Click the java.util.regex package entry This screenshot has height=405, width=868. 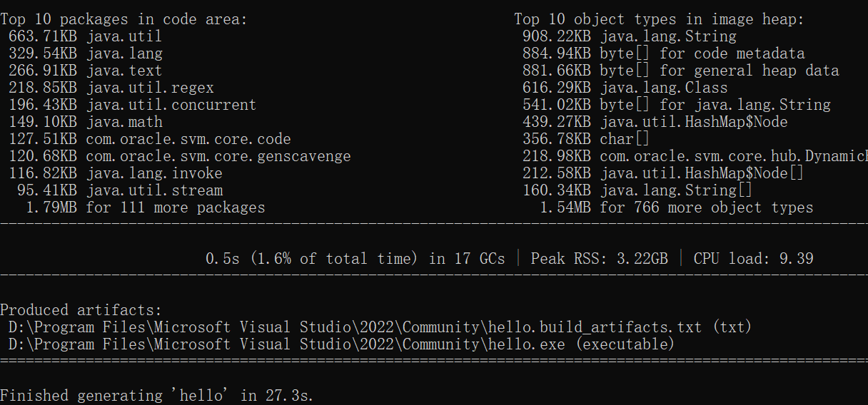tap(150, 88)
